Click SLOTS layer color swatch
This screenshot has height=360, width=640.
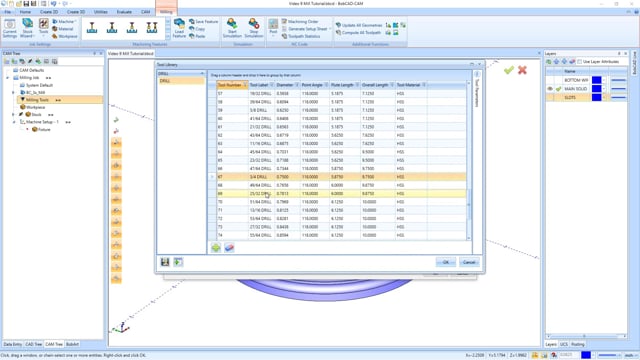click(x=596, y=97)
